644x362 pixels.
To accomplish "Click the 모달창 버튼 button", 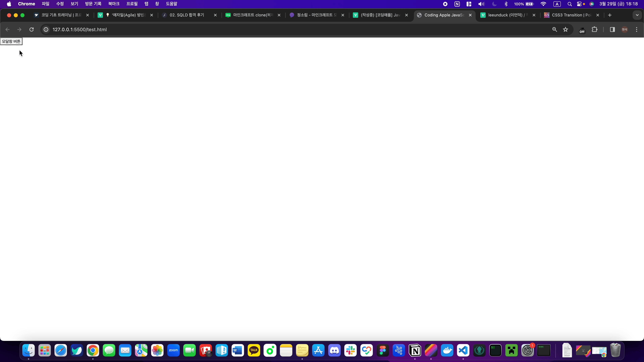I will pos(11,41).
